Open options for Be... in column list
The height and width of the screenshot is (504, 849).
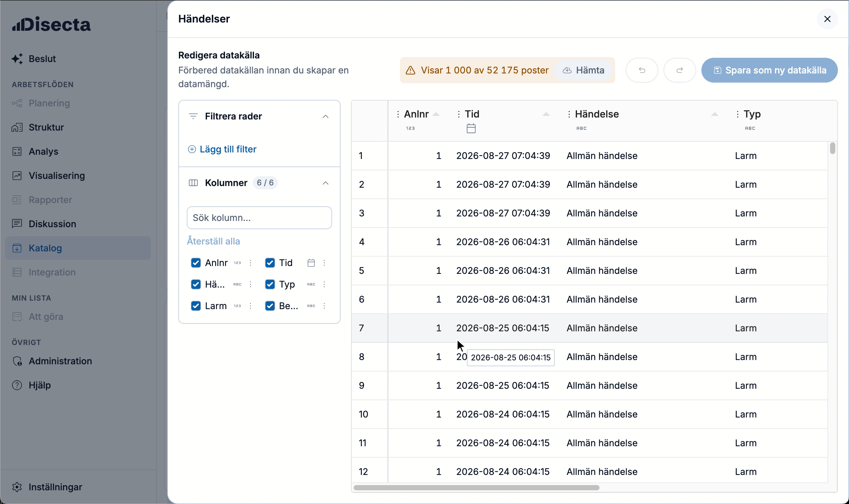324,306
